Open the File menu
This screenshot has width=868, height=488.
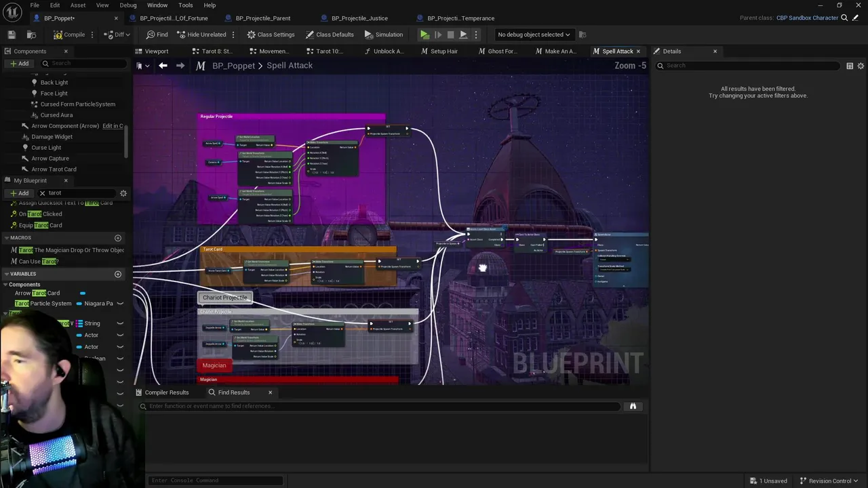point(35,5)
